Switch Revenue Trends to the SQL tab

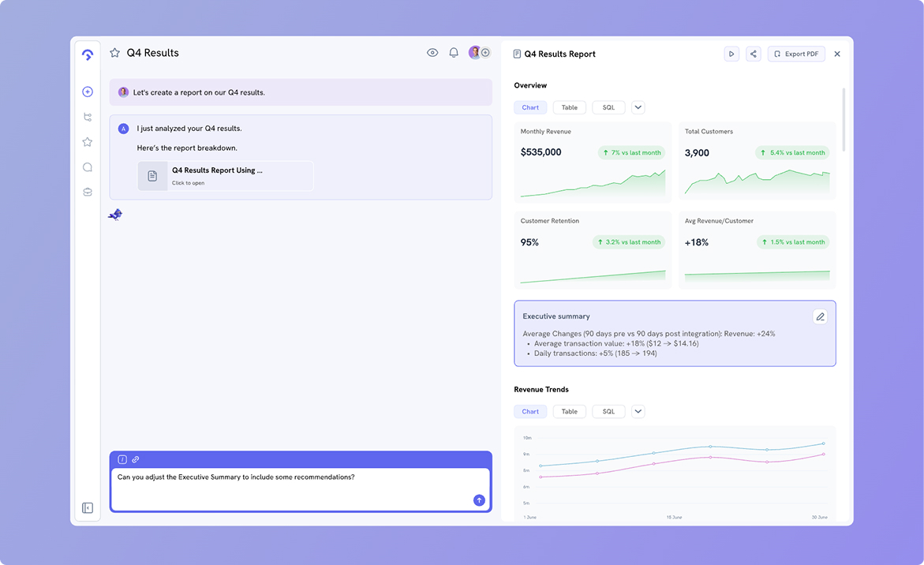coord(608,411)
